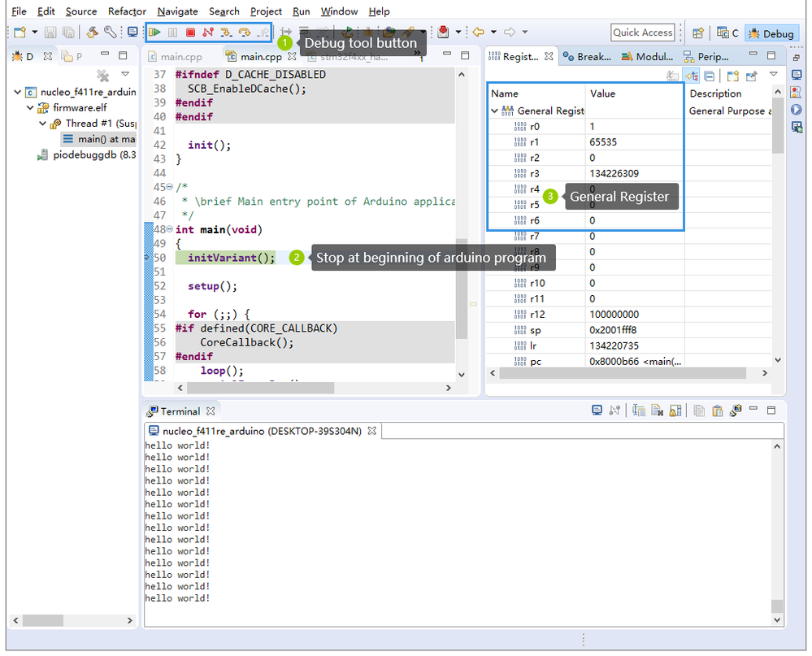Open the Debug view menu triangle

click(x=125, y=75)
